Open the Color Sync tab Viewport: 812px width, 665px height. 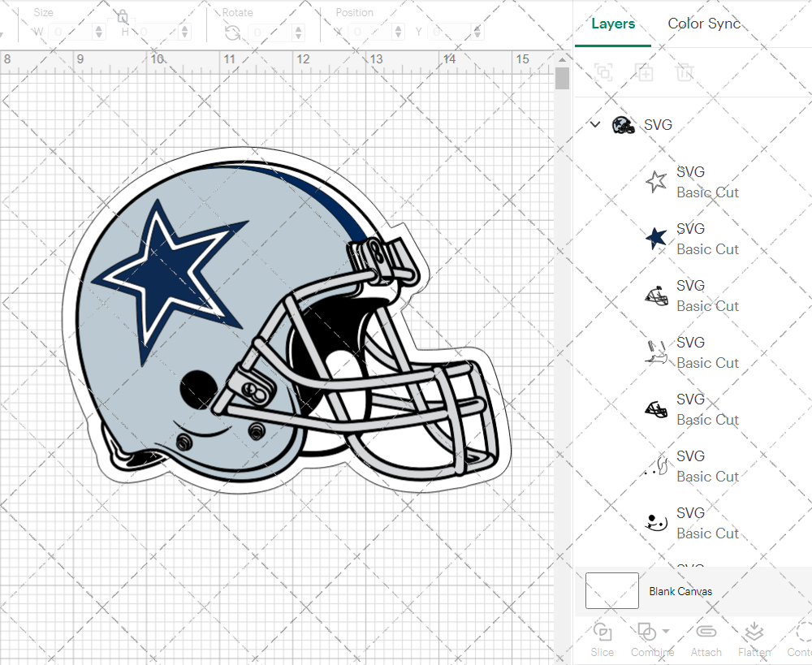(x=704, y=24)
